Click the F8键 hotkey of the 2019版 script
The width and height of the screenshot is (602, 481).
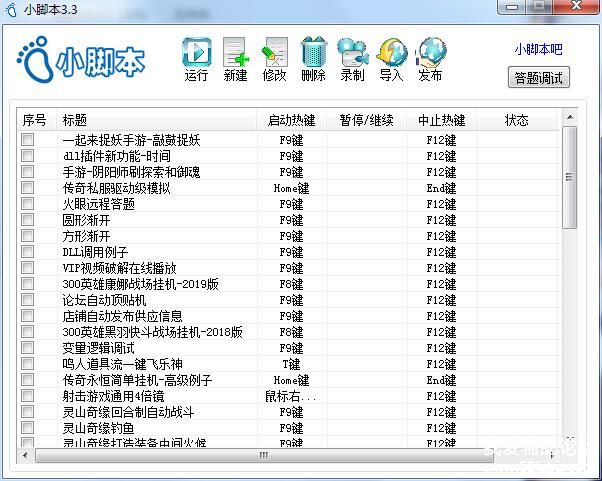point(291,284)
